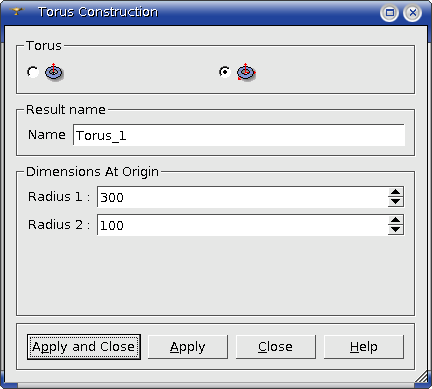The height and width of the screenshot is (389, 432).
Task: Click the Name field containing Torus_1
Action: 239,135
